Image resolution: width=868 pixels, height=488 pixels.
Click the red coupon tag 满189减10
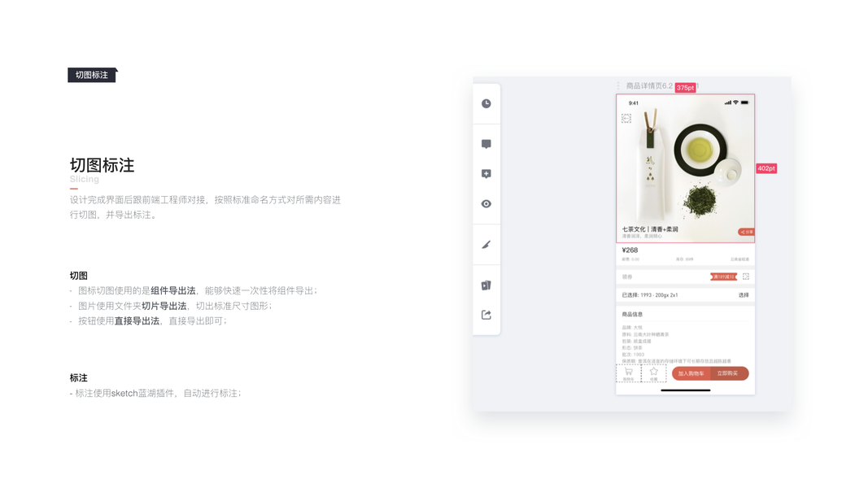723,277
